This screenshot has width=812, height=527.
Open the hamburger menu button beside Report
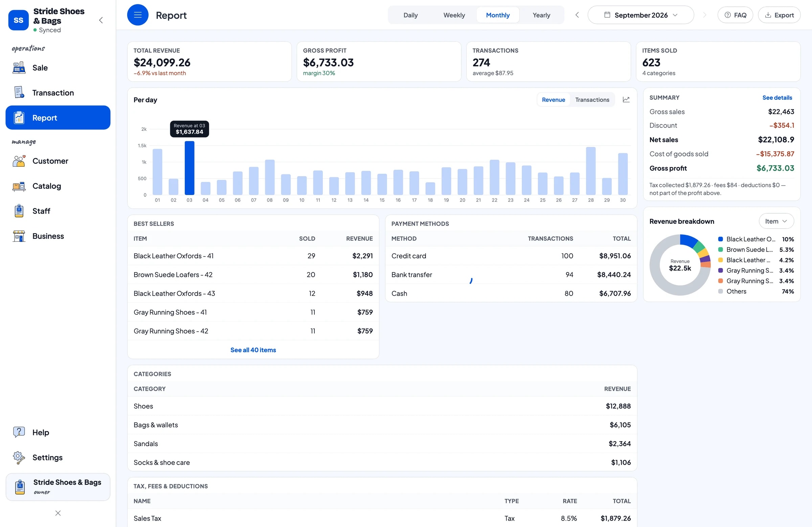click(137, 15)
